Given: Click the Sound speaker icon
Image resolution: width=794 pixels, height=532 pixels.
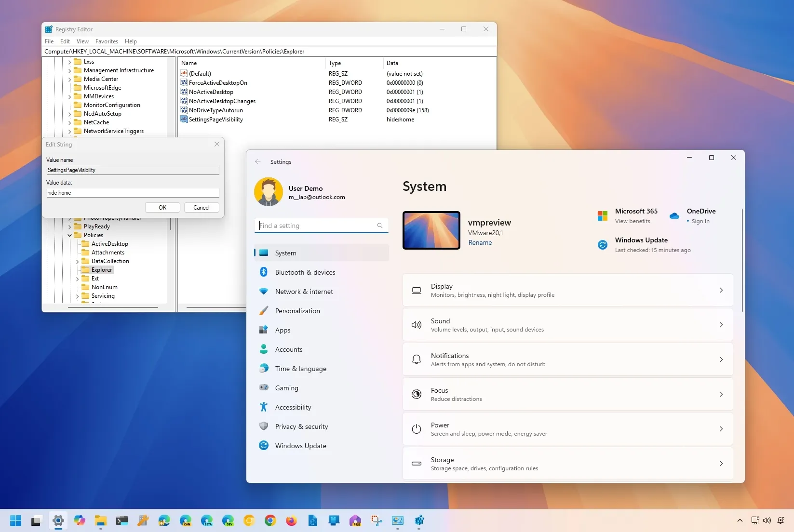Looking at the screenshot, I should pyautogui.click(x=417, y=325).
